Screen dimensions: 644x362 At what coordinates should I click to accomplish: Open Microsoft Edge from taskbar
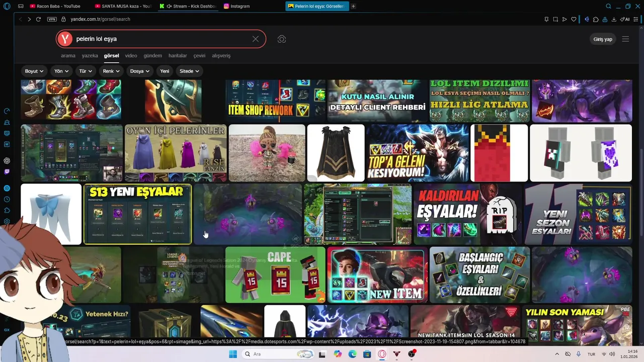click(x=352, y=354)
